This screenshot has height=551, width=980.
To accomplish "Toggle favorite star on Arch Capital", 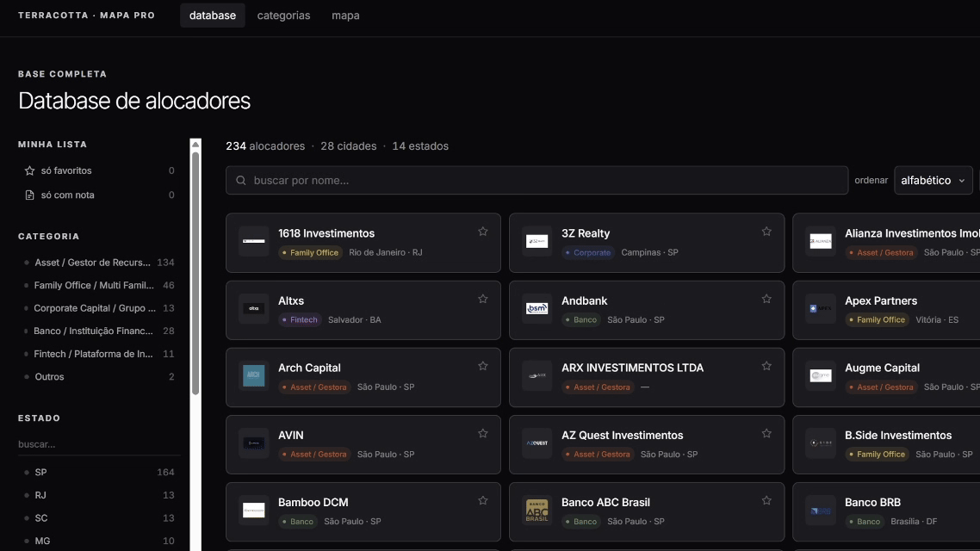I will pyautogui.click(x=483, y=366).
